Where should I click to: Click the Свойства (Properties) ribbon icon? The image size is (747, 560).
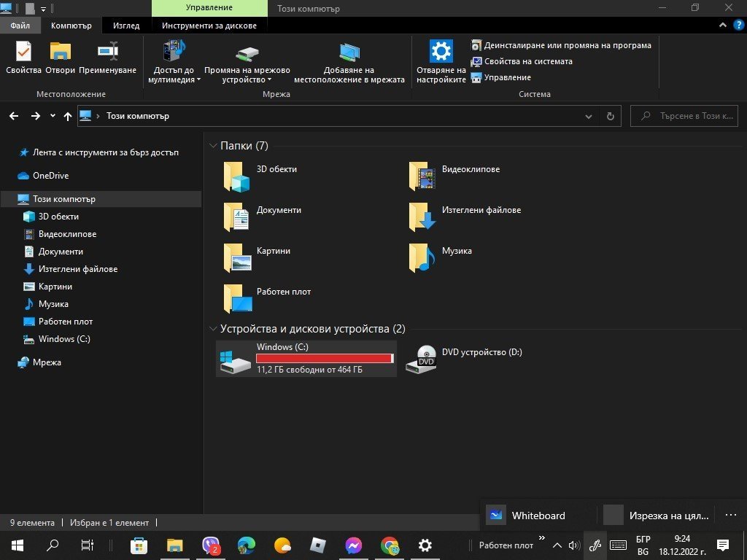pyautogui.click(x=23, y=53)
